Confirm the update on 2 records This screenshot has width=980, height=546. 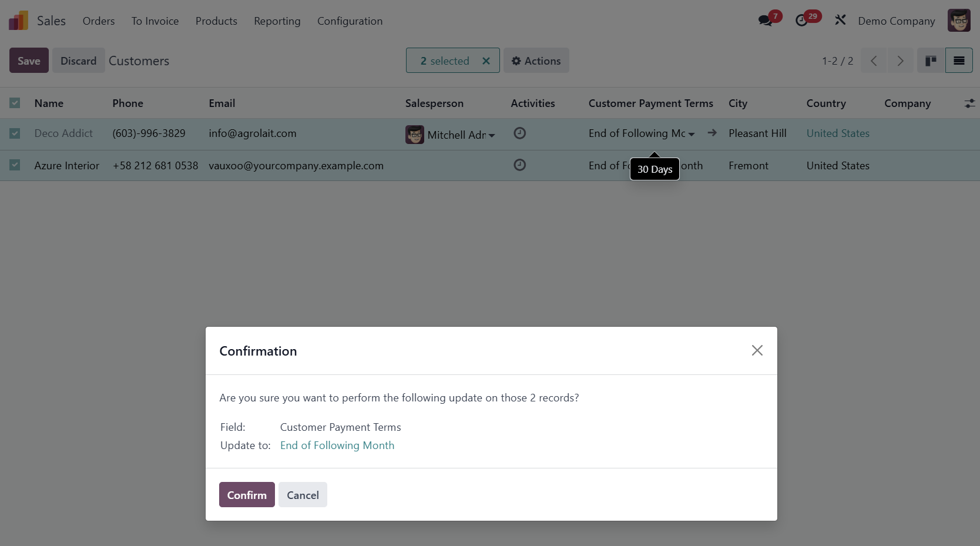click(247, 495)
